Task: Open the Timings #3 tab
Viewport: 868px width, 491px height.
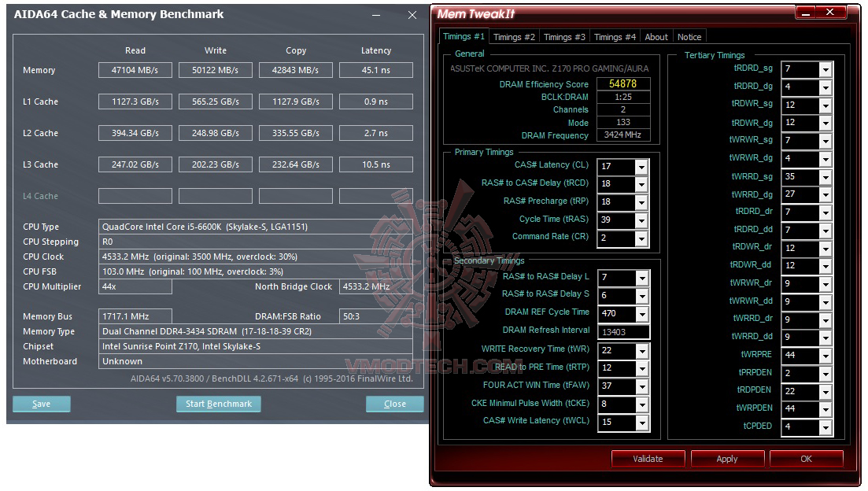Action: pyautogui.click(x=563, y=36)
